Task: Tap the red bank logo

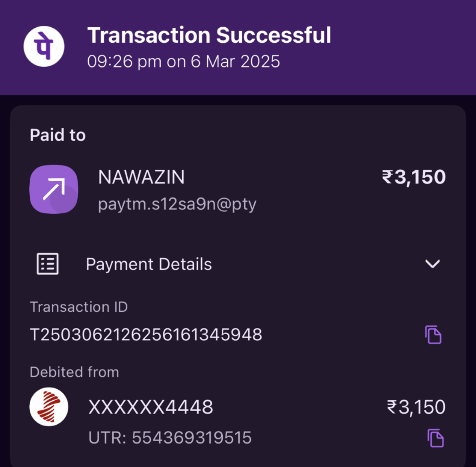Action: [49, 407]
